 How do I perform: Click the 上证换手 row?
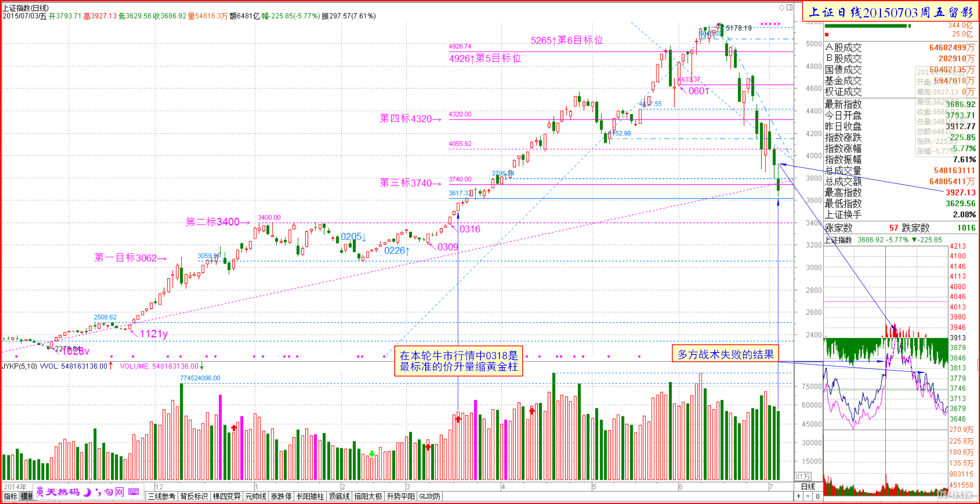click(x=900, y=215)
